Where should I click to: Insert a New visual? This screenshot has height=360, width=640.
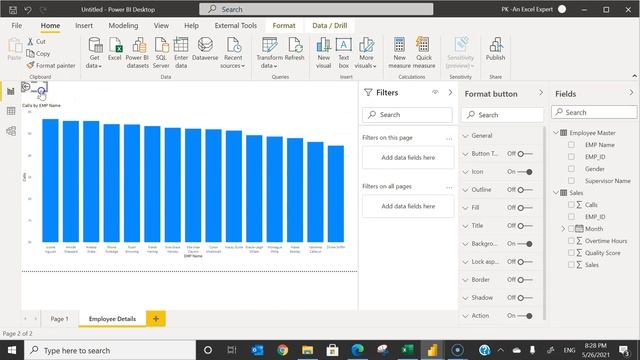(x=323, y=53)
